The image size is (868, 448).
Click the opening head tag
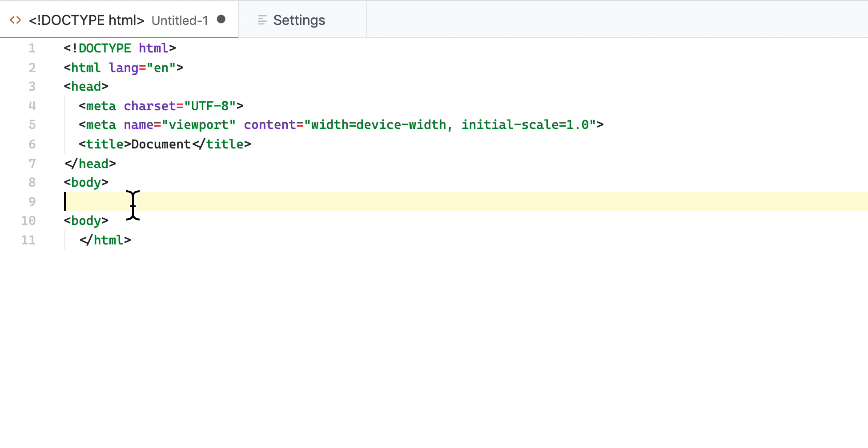(87, 86)
